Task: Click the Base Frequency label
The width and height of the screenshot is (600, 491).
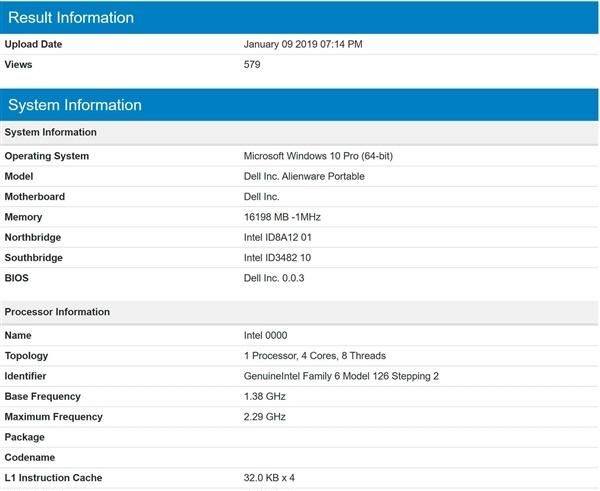Action: click(42, 396)
